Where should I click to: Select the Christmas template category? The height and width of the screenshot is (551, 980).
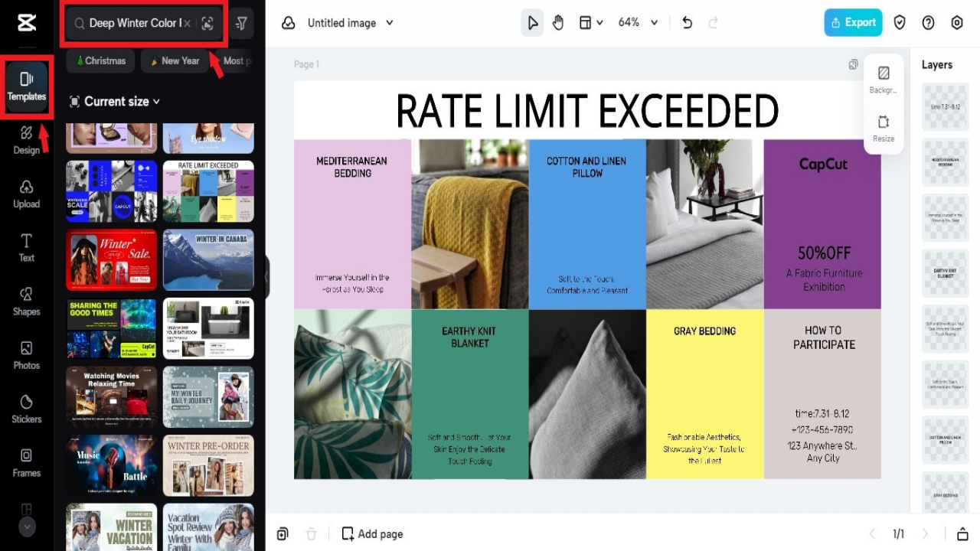[100, 60]
